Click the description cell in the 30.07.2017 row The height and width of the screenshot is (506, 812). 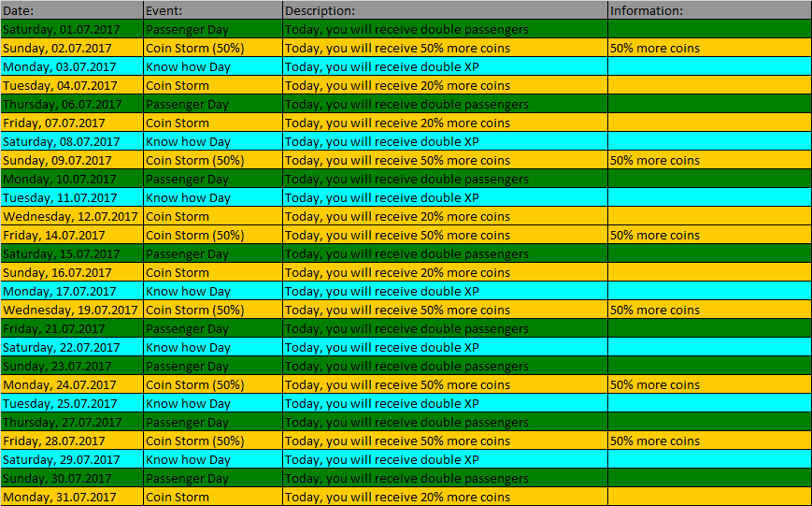(446, 478)
